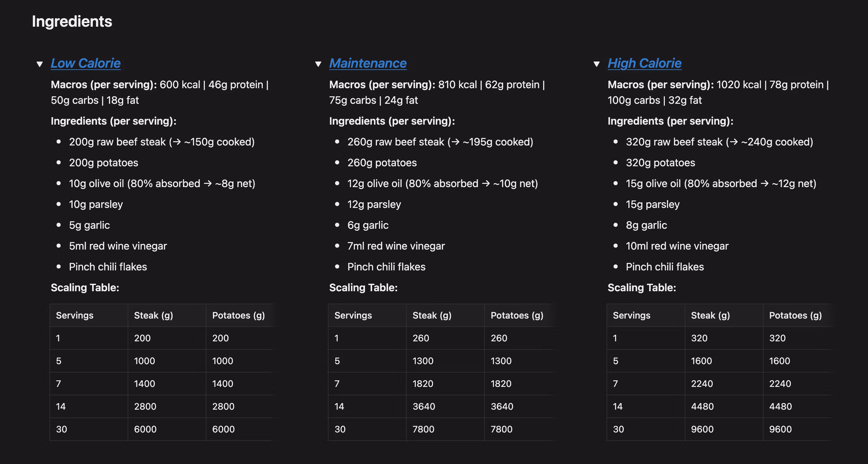The height and width of the screenshot is (464, 868).
Task: Select the Servings header in Low Calorie table
Action: coord(75,316)
